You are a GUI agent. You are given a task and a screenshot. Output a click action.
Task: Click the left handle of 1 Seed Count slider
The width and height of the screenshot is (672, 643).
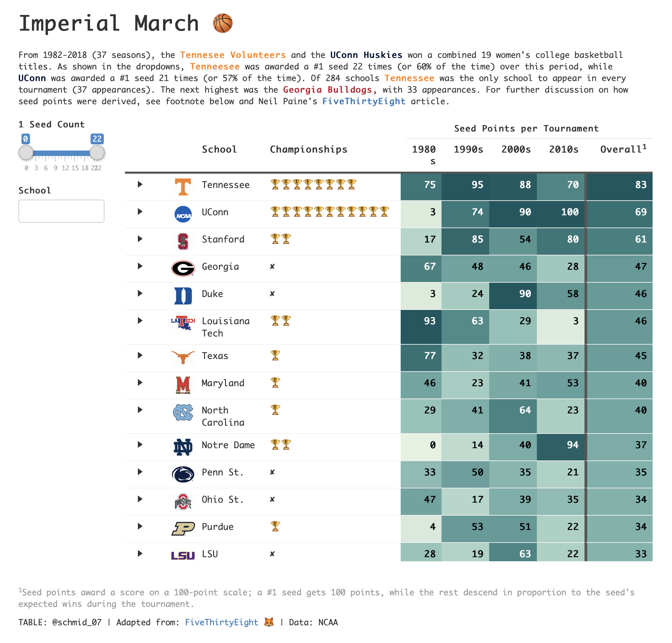point(26,153)
